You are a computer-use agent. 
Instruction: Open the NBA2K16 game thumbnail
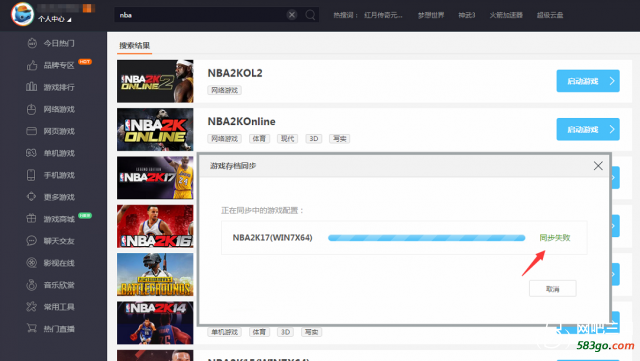155,226
